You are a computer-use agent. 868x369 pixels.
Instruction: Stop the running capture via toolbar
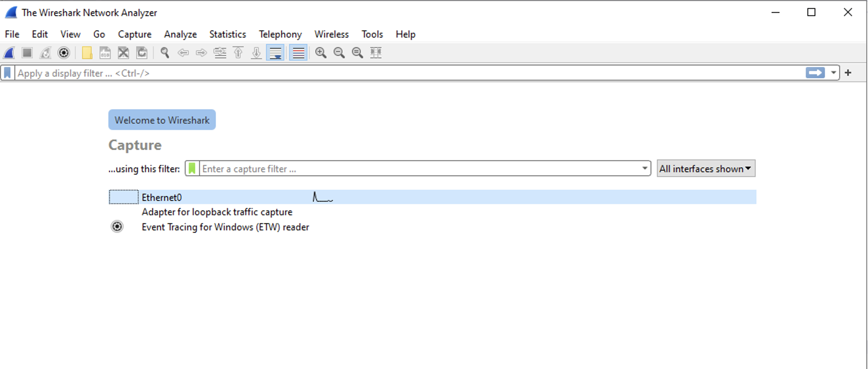point(27,53)
